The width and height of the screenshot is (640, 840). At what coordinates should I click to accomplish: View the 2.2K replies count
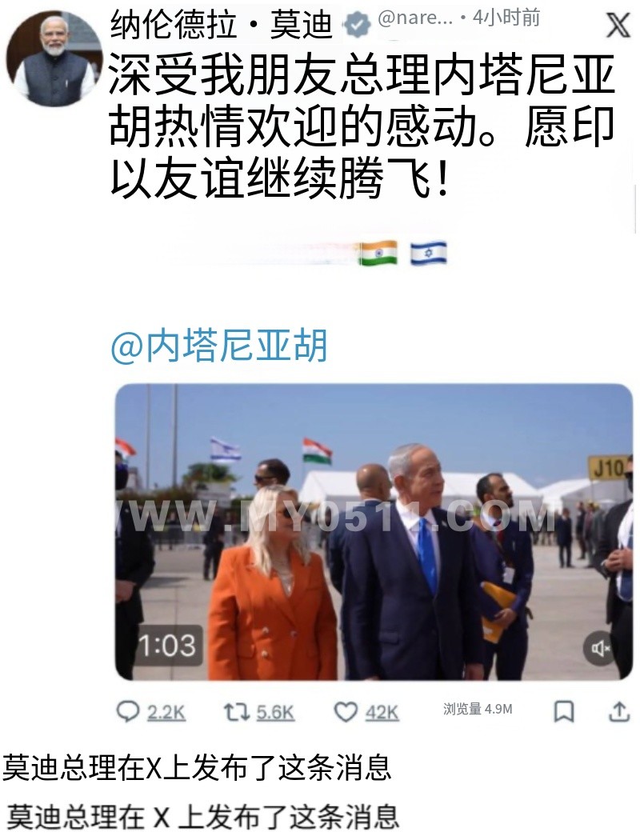point(166,713)
